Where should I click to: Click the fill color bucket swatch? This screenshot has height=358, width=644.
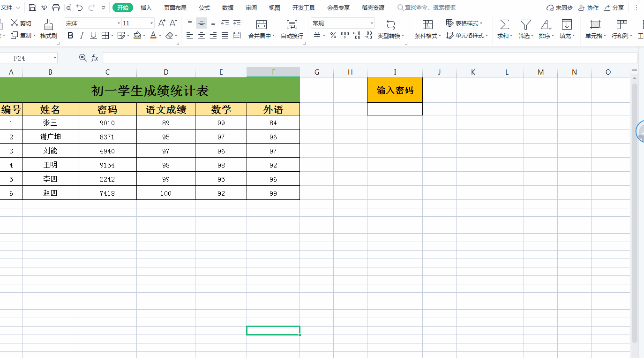[x=137, y=35]
